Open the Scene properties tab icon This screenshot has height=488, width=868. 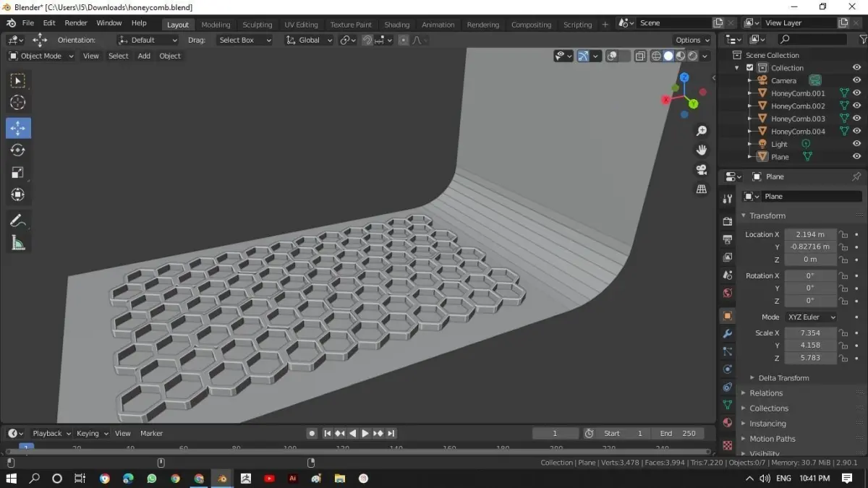point(728,275)
